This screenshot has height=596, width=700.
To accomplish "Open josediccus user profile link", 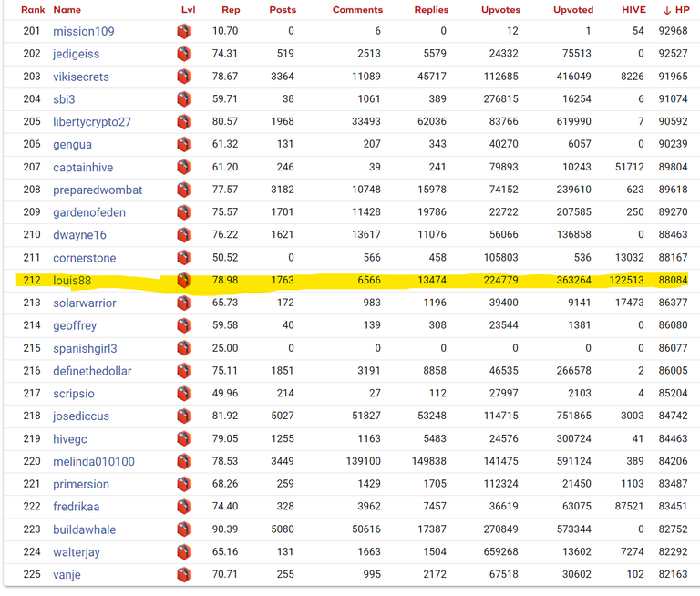I will [81, 416].
